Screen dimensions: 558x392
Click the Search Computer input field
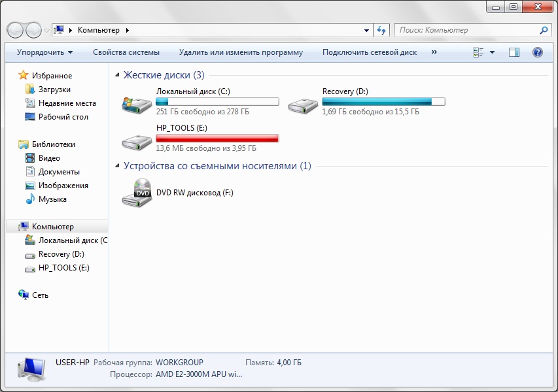point(467,30)
